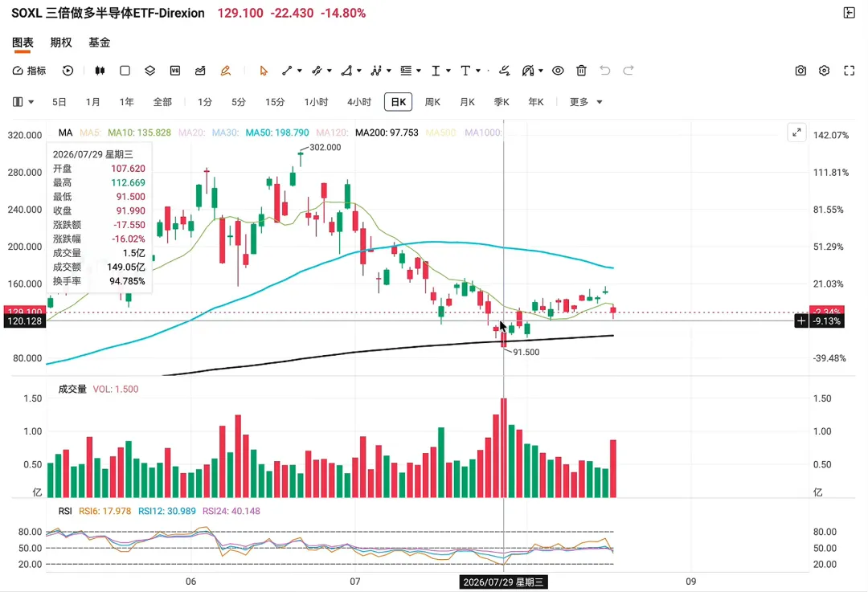
Task: Select the angle triangle drawing tool
Action: click(346, 70)
